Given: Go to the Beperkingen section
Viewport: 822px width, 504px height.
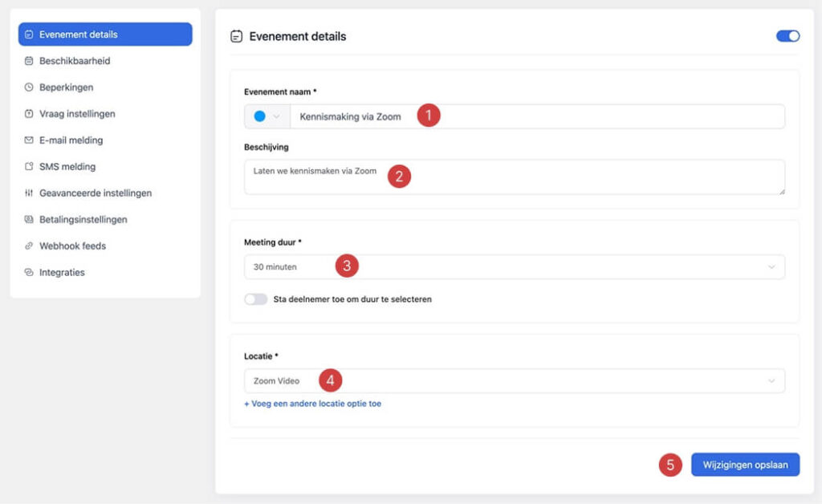Looking at the screenshot, I should tap(105, 87).
